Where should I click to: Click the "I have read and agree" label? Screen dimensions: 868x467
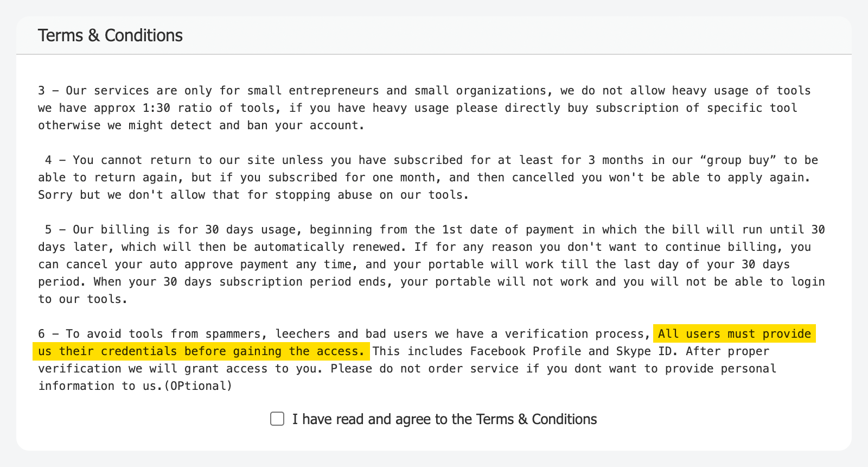click(x=444, y=419)
